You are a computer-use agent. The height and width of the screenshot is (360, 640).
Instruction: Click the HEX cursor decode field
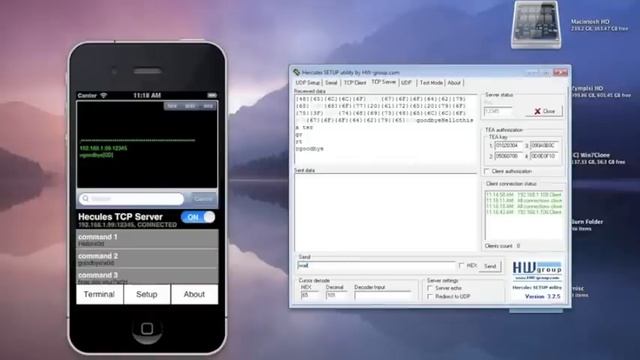(310, 295)
